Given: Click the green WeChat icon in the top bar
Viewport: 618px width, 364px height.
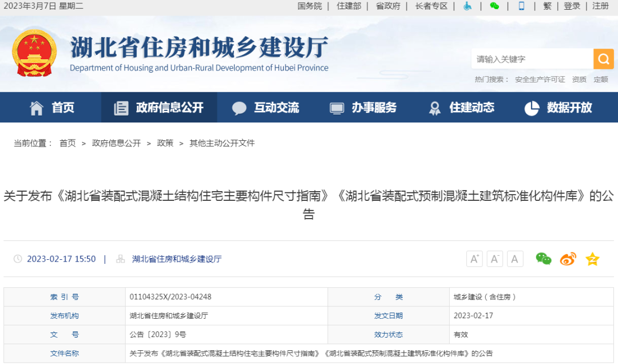Looking at the screenshot, I should tap(494, 6).
